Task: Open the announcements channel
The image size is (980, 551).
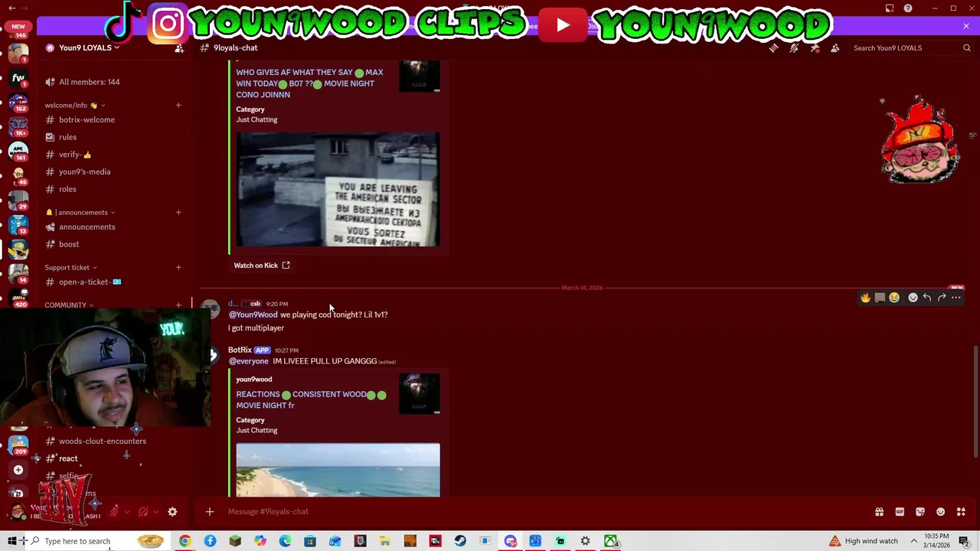Action: pyautogui.click(x=87, y=227)
